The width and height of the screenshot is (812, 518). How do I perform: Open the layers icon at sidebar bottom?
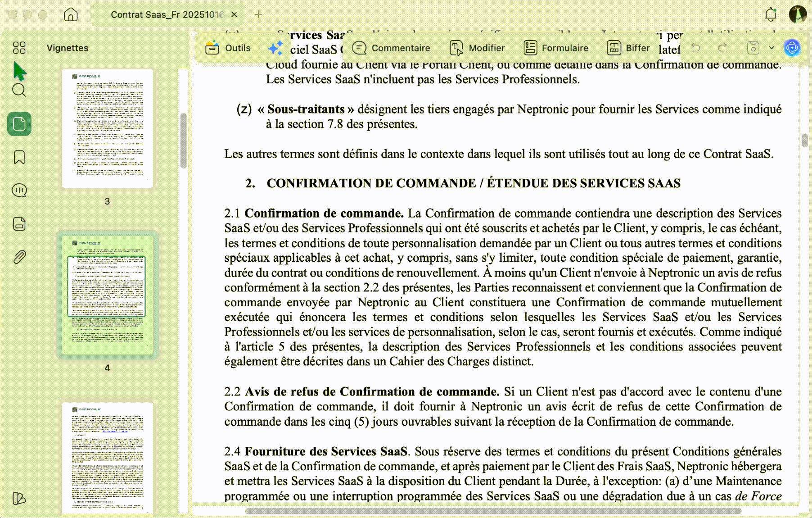click(x=19, y=498)
